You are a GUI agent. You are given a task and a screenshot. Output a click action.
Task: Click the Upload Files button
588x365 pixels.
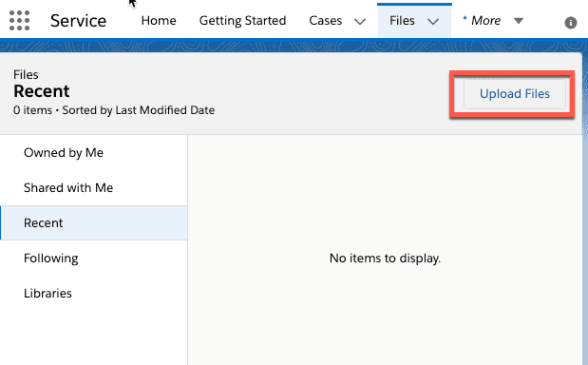click(515, 94)
